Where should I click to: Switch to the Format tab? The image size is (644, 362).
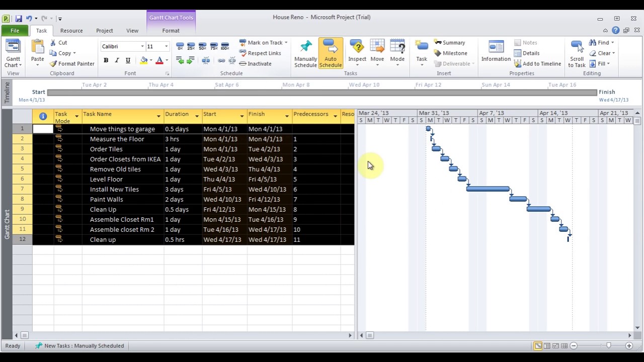(x=171, y=31)
